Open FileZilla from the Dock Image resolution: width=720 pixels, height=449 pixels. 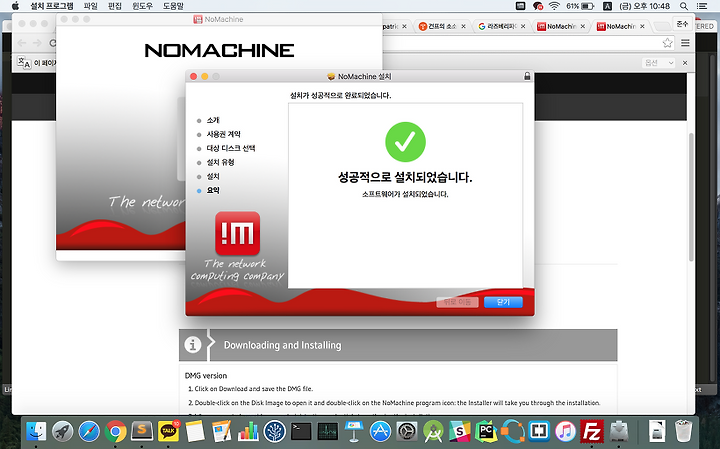592,432
